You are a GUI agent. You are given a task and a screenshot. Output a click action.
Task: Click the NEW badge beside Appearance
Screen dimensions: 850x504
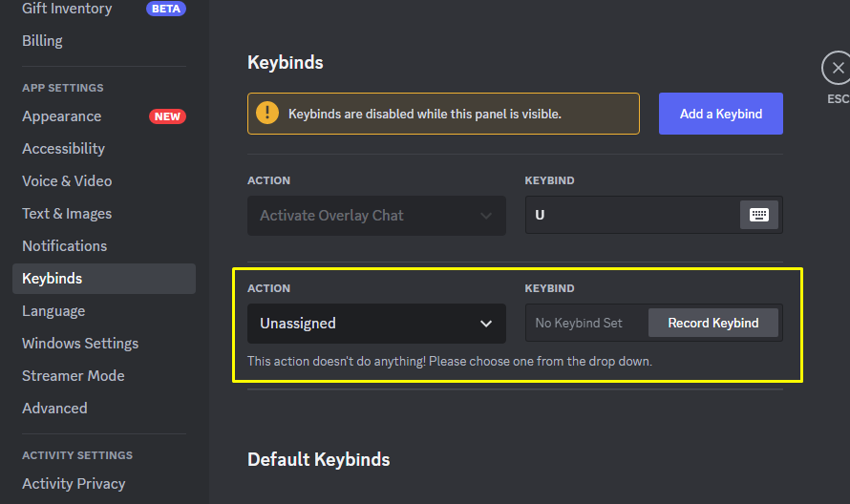pyautogui.click(x=167, y=116)
